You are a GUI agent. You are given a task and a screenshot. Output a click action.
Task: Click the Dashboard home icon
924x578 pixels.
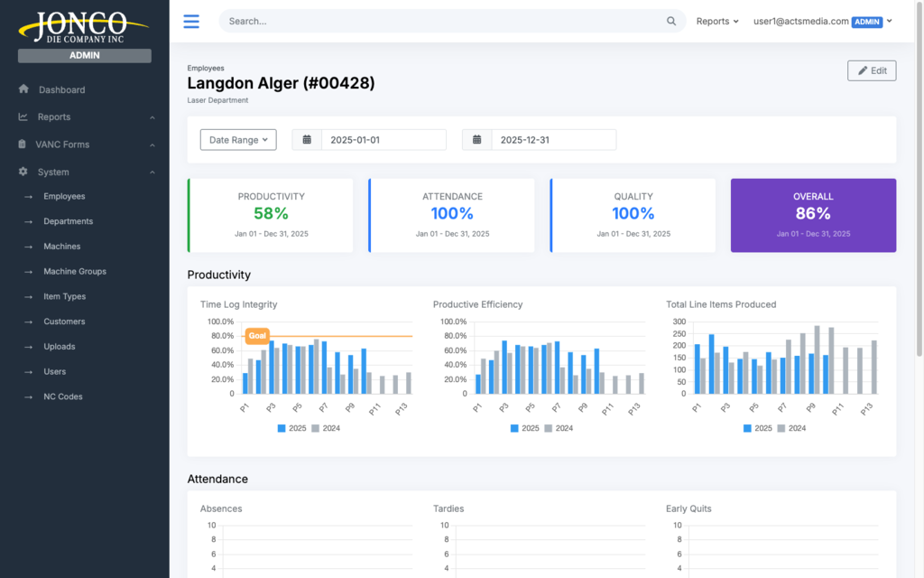[x=23, y=89]
